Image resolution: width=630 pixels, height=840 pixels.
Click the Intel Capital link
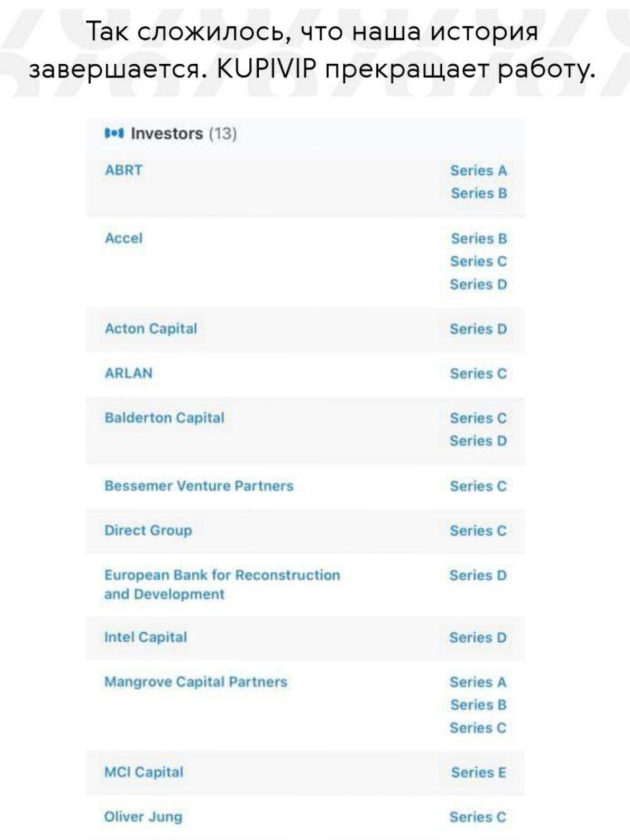pos(145,637)
